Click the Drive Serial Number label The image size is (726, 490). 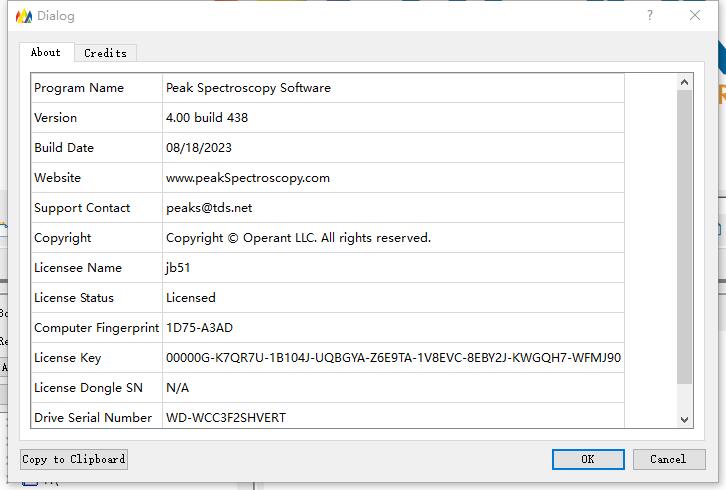click(x=97, y=416)
